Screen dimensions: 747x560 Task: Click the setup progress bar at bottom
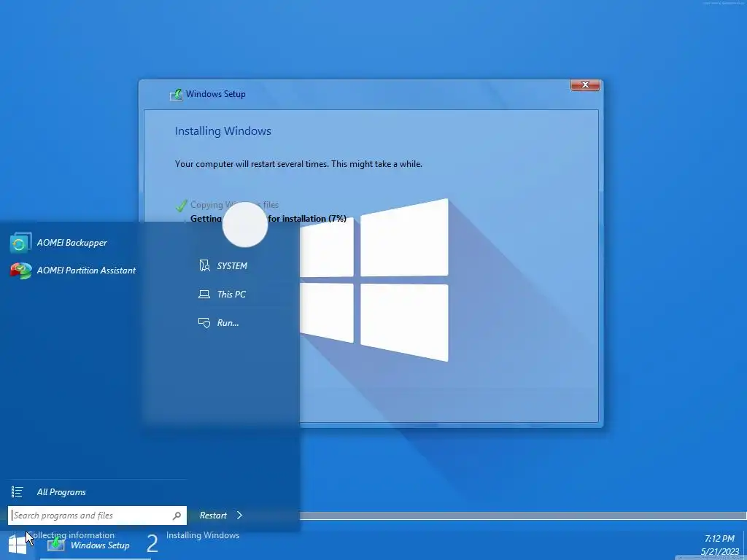[x=522, y=516]
